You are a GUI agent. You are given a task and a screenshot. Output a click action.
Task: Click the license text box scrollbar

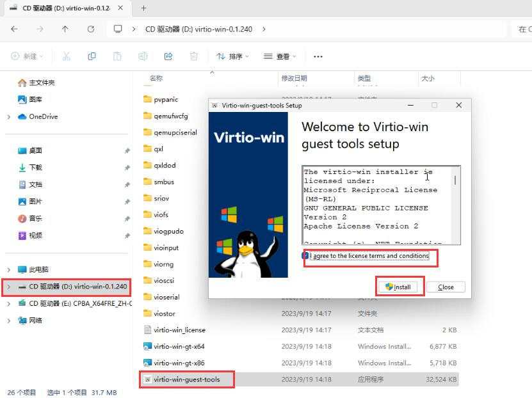click(456, 205)
